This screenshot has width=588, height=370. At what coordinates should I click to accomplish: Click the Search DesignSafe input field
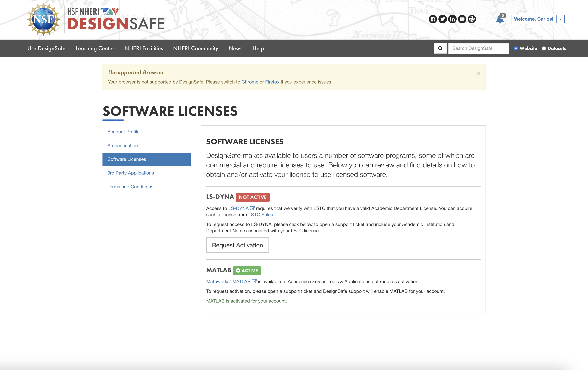(478, 48)
